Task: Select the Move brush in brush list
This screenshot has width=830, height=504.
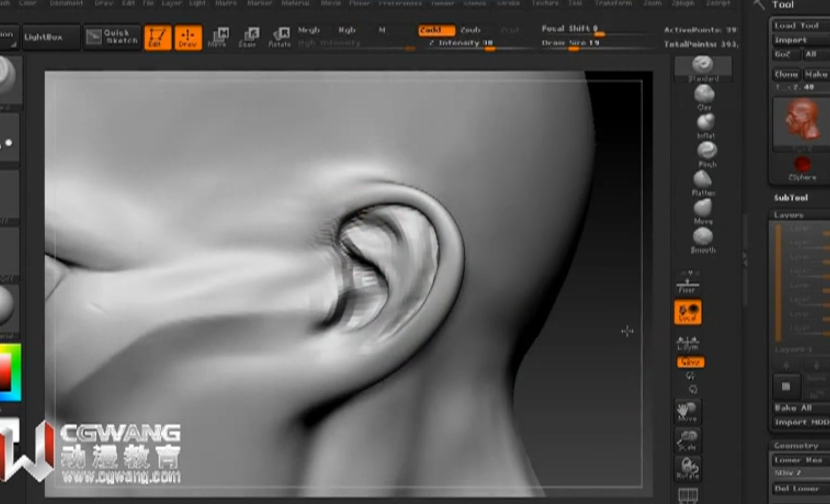Action: coord(703,211)
